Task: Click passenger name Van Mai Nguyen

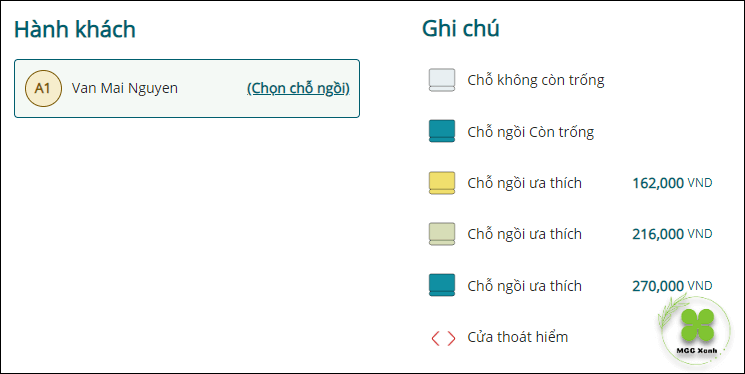Action: tap(125, 88)
